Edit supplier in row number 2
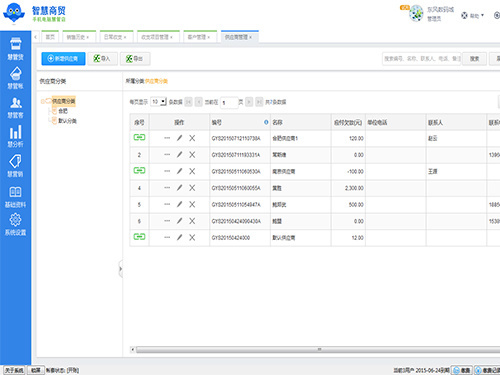This screenshot has height=375, width=500. (179, 155)
